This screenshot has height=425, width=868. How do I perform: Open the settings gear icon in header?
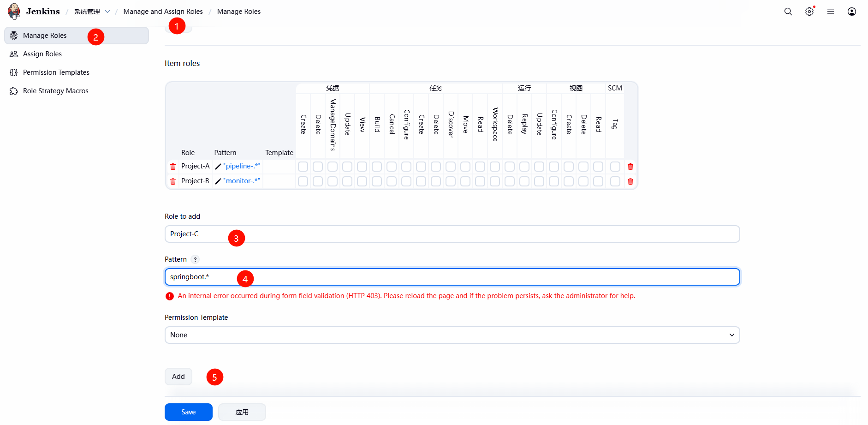pos(809,12)
